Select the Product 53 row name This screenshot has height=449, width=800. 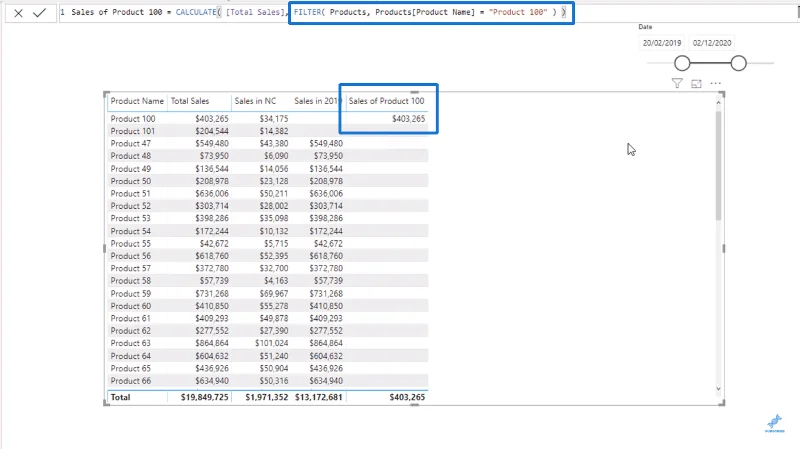pos(131,218)
